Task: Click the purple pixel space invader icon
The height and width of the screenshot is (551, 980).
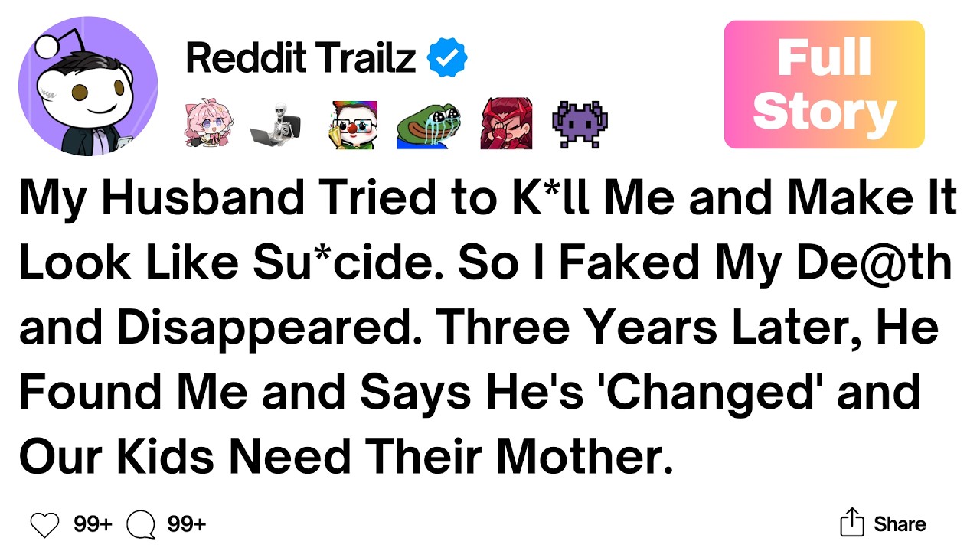Action: click(580, 125)
